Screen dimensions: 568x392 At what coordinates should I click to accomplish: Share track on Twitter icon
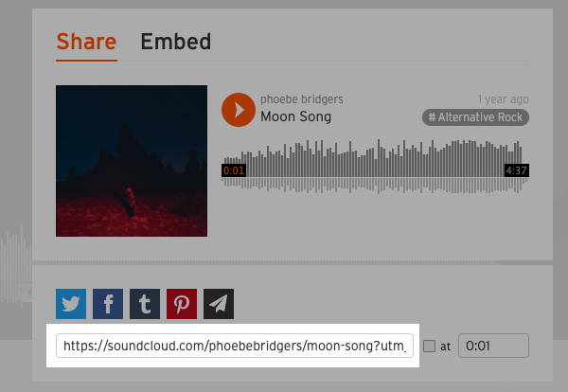71,304
